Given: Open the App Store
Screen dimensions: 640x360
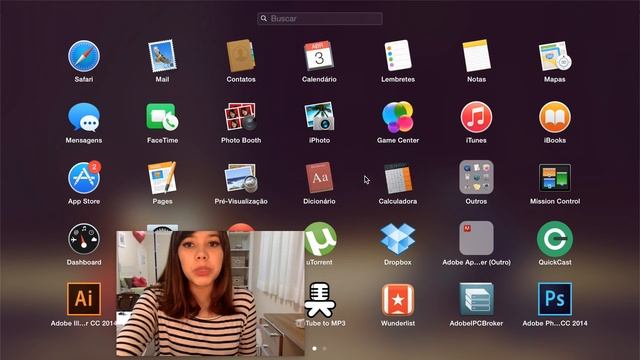Looking at the screenshot, I should 84,178.
